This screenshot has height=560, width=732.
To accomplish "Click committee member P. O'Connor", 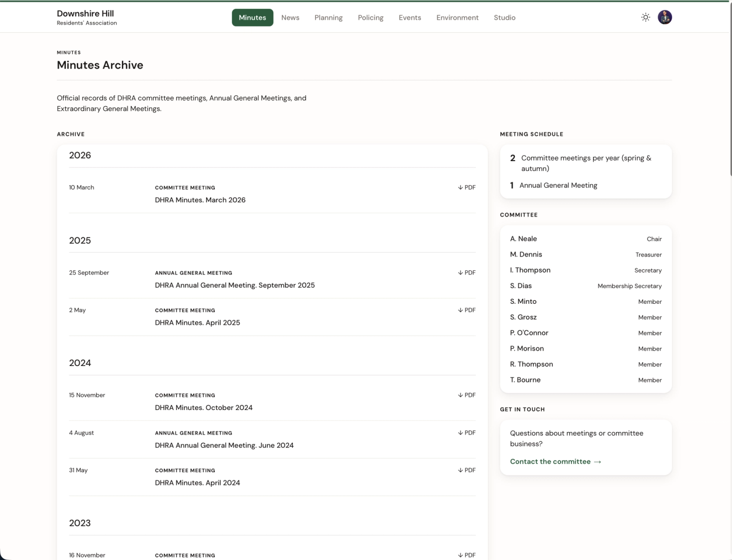I will [x=529, y=333].
